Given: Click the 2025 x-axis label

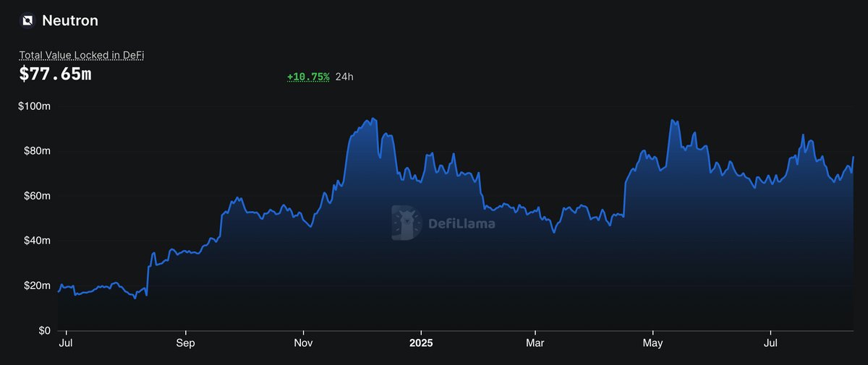Looking at the screenshot, I should tap(421, 343).
